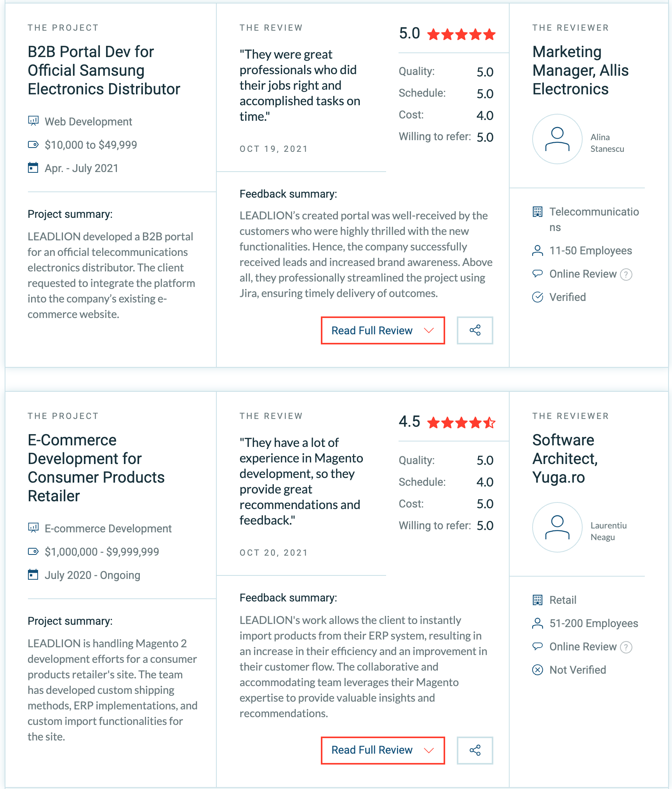Click the building icon next to Telecommunications

point(538,212)
